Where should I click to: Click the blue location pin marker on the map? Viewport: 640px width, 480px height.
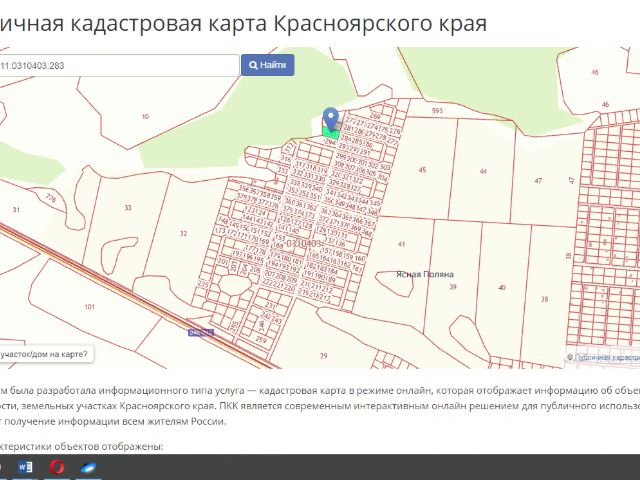click(331, 118)
